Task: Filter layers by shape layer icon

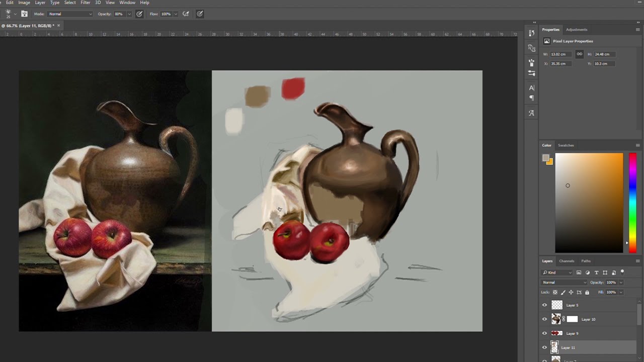Action: (x=605, y=273)
